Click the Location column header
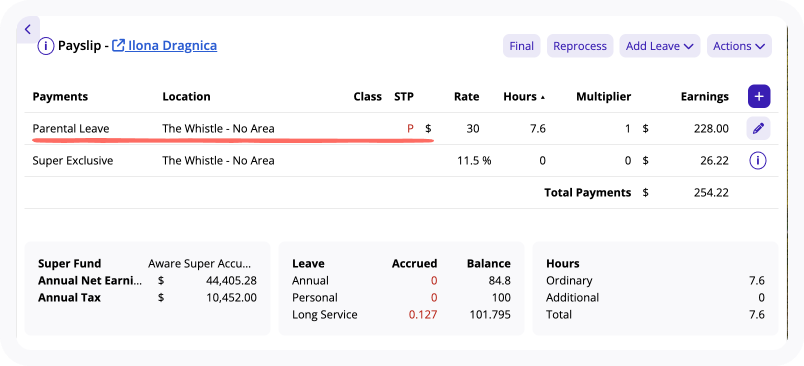This screenshot has height=366, width=804. click(x=186, y=96)
